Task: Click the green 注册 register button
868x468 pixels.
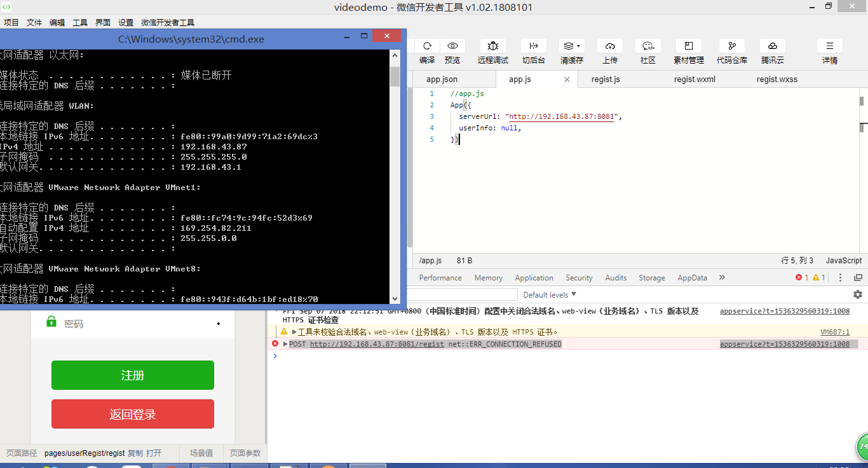Action: (133, 375)
